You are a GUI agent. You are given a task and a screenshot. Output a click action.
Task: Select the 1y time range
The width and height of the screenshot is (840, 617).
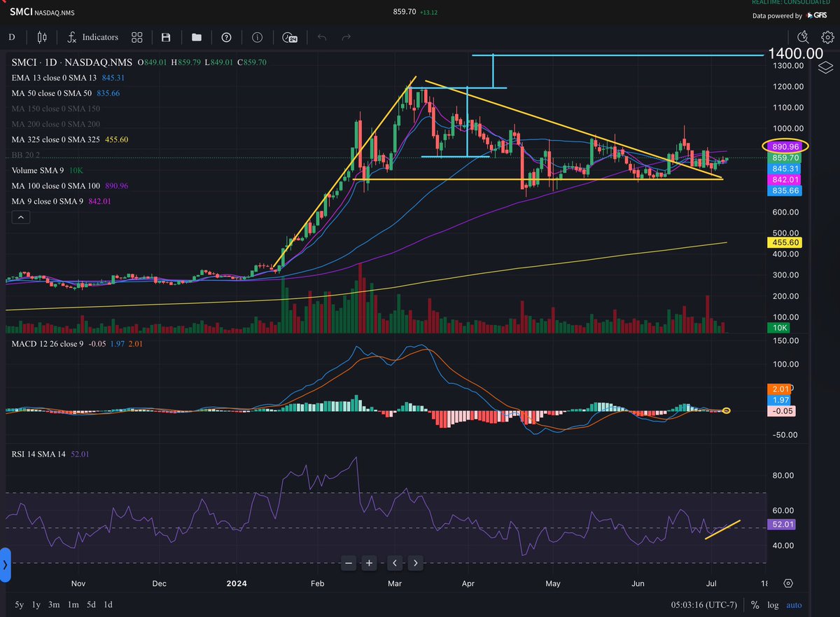pyautogui.click(x=37, y=604)
